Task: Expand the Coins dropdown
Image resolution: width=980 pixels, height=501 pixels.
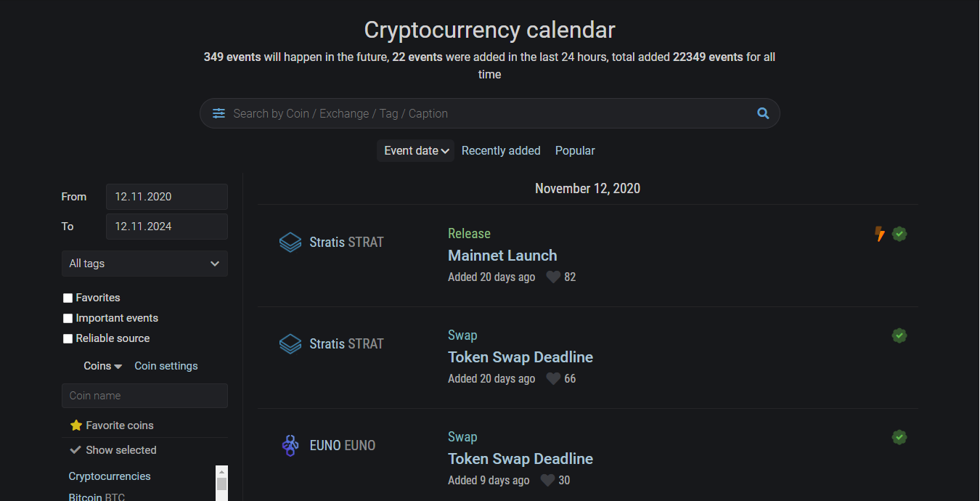Action: pos(103,366)
